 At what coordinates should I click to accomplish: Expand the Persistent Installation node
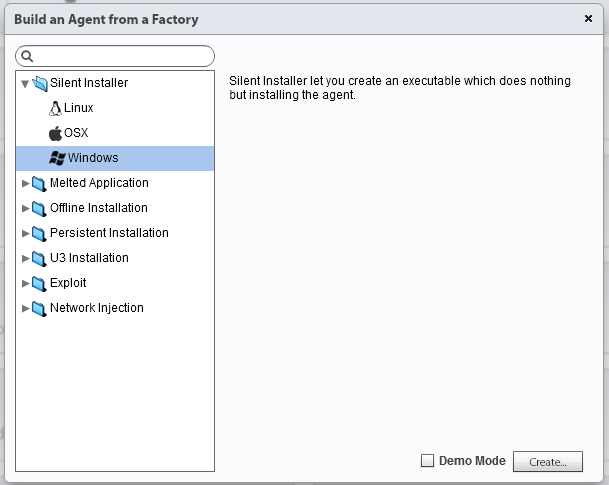26,233
